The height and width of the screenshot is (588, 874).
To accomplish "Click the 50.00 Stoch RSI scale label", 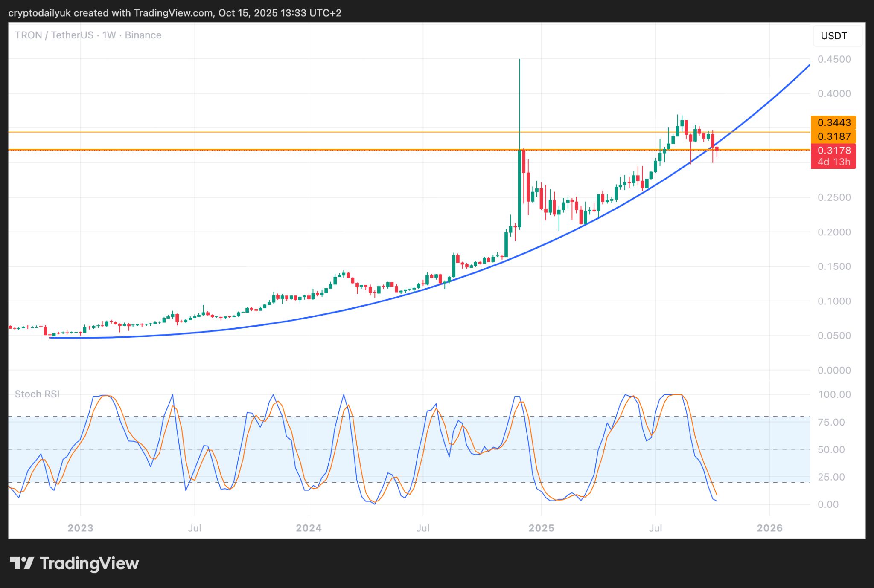I will (831, 450).
